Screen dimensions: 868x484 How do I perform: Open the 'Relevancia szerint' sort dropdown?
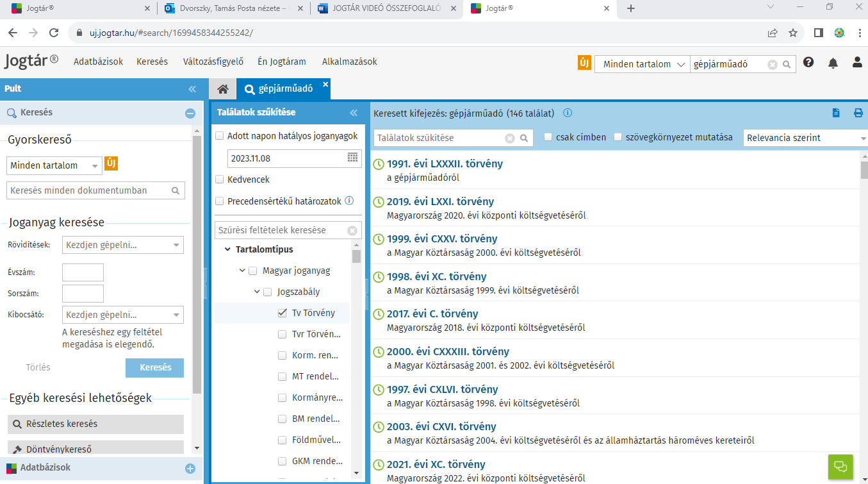(x=805, y=138)
